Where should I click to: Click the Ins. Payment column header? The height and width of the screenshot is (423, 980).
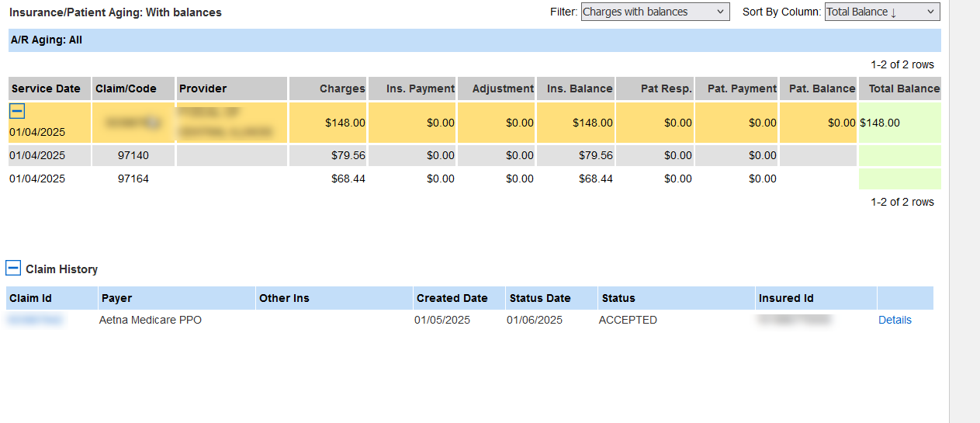point(420,88)
